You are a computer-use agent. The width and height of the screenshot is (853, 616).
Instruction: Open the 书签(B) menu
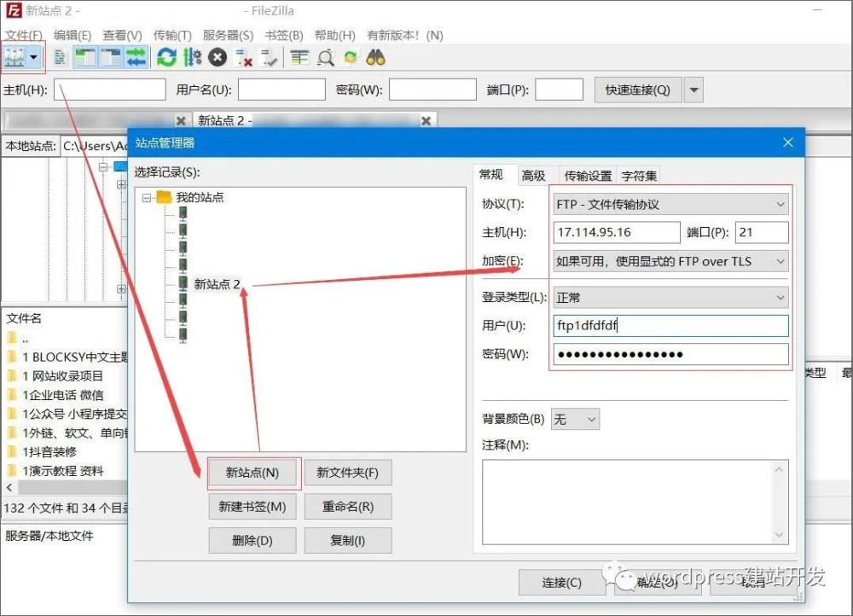(x=284, y=35)
